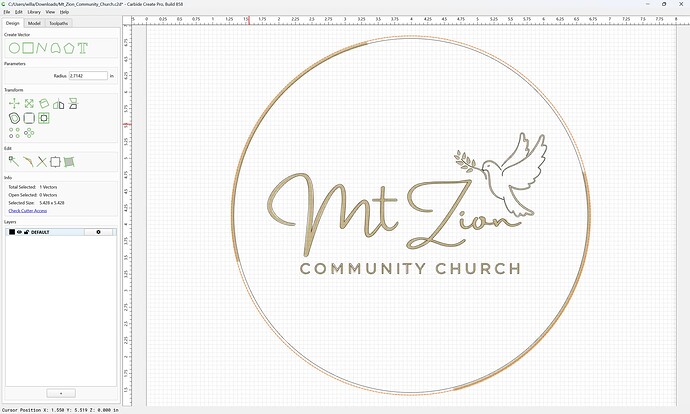Switch to the Design tab
The image size is (690, 414).
13,23
